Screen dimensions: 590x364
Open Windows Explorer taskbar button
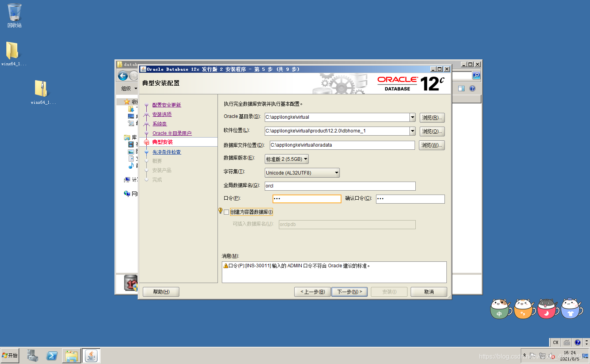[x=72, y=356]
